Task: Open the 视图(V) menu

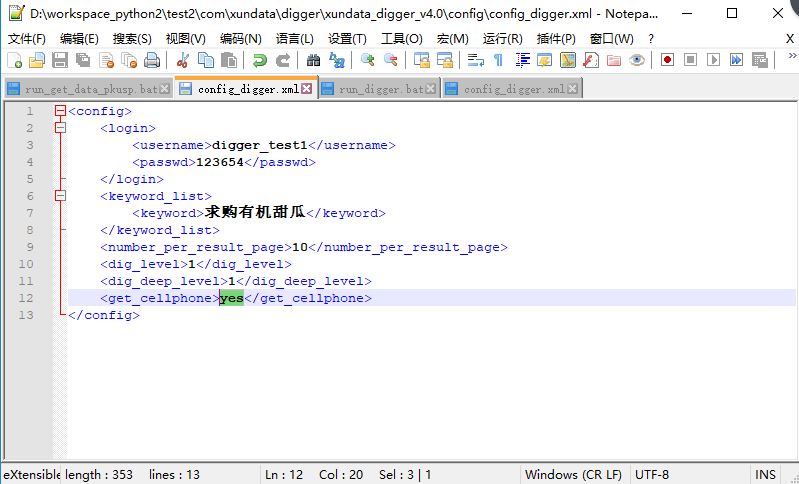Action: [185, 39]
